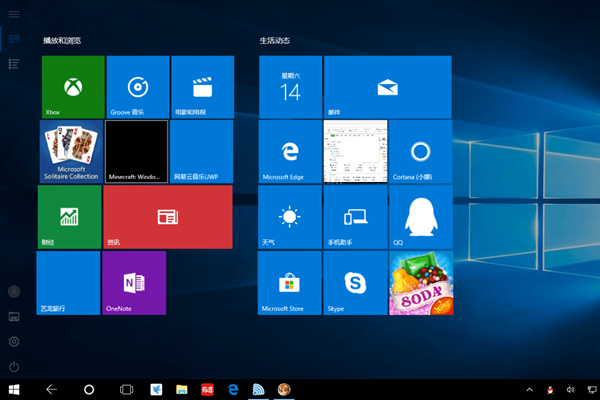Open Settings gear in sidebar
Image resolution: width=600 pixels, height=400 pixels.
click(x=14, y=341)
